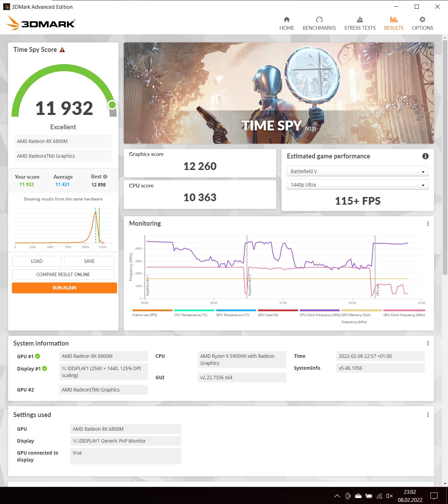
Task: Toggle Frame rate (FPS) legend
Action: [x=152, y=313]
